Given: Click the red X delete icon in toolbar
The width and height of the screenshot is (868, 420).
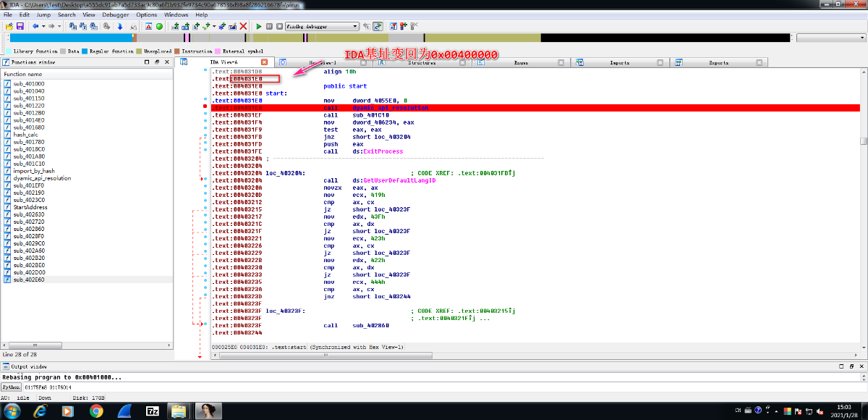Looking at the screenshot, I should pos(243,26).
